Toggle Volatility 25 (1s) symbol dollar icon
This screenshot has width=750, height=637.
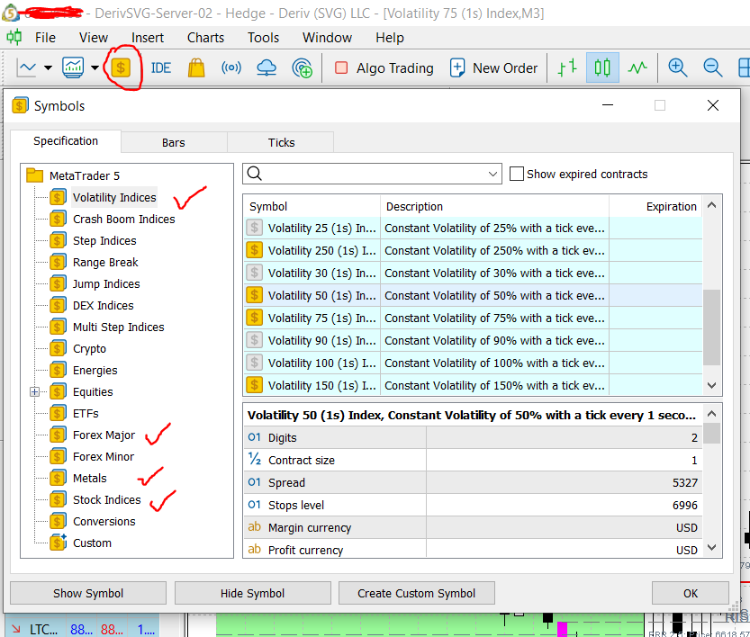[255, 228]
